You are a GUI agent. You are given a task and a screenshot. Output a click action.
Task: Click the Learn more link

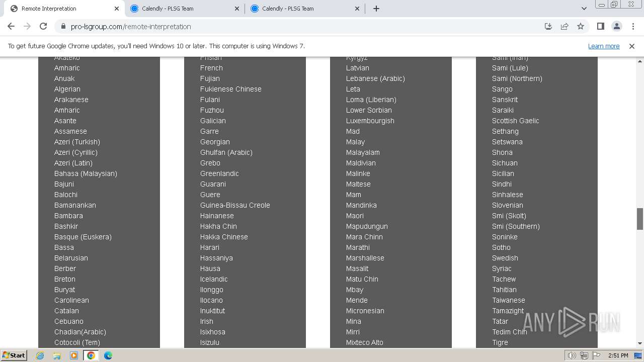click(604, 46)
